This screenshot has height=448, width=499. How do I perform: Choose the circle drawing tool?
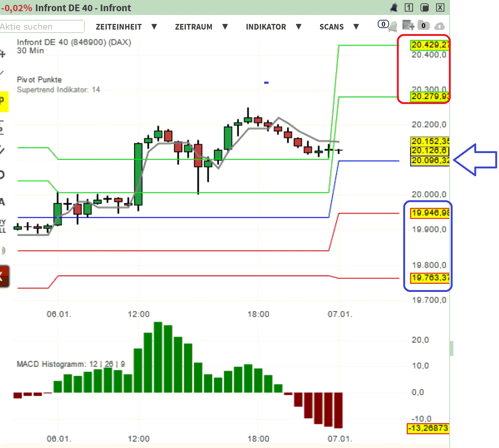[x=3, y=174]
